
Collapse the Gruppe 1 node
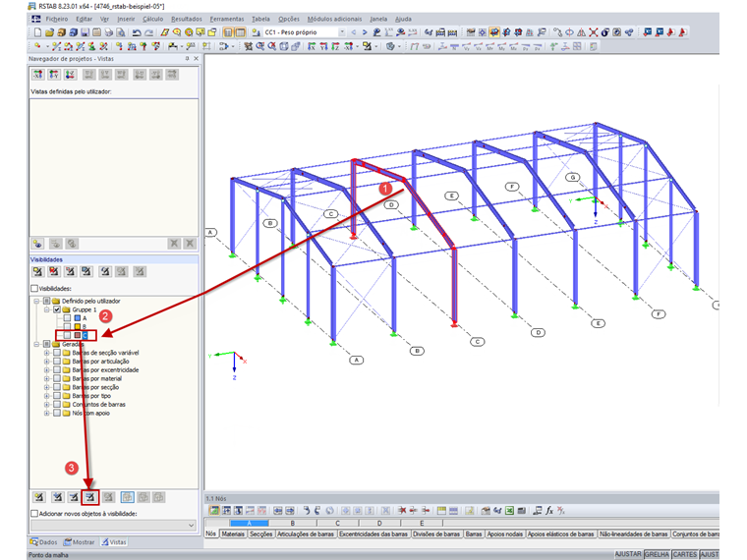tap(47, 309)
